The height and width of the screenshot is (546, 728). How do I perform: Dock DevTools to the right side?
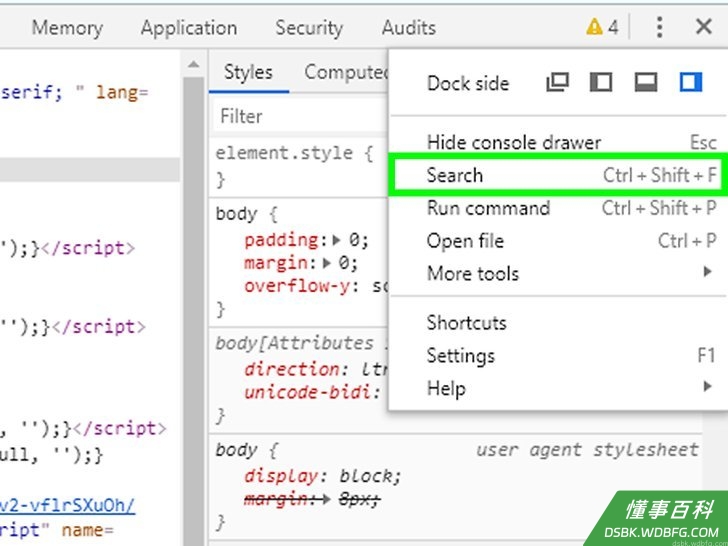pos(691,83)
